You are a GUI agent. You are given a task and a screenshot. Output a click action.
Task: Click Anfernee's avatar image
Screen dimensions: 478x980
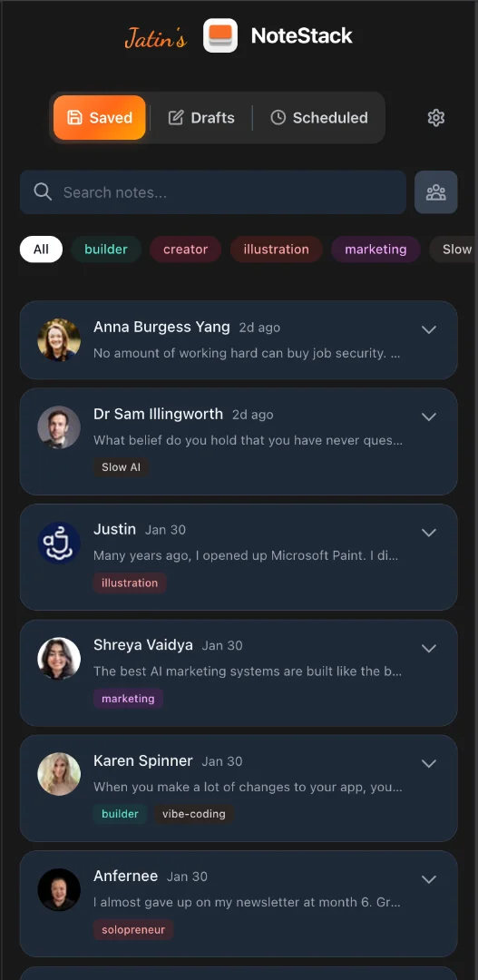(59, 889)
